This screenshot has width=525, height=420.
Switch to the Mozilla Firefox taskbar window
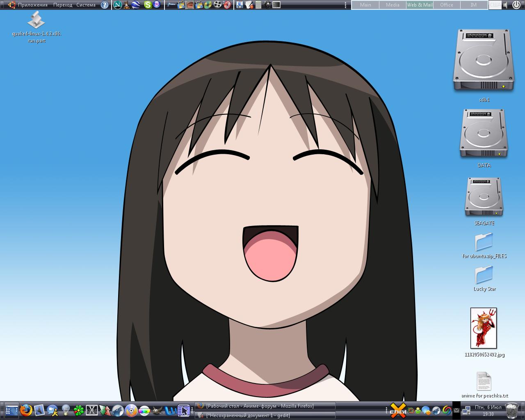[x=265, y=406]
